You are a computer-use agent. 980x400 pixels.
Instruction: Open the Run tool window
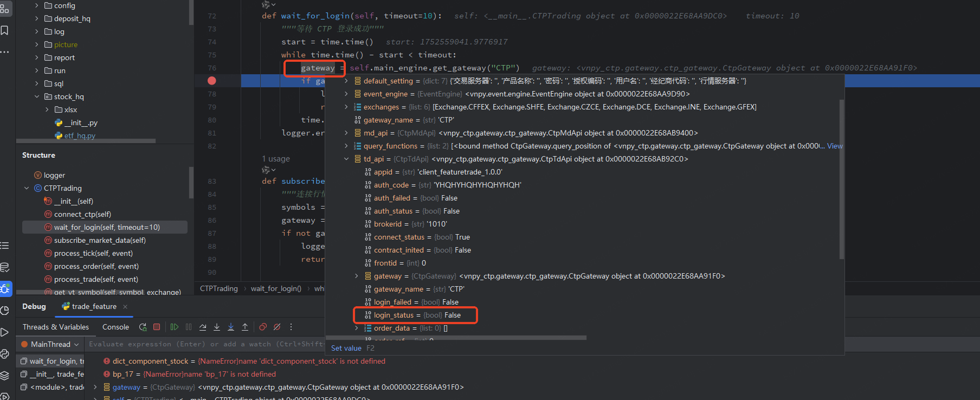click(x=5, y=332)
